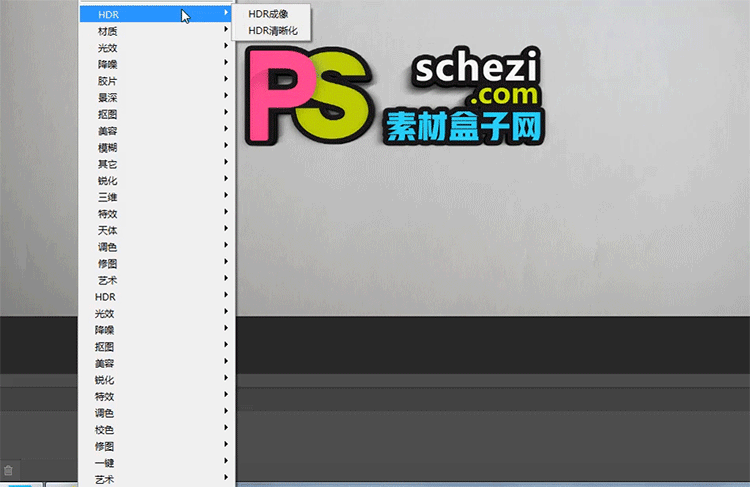The width and height of the screenshot is (750, 487).
Task: Open 调色 entry just above 校色
Action: pyautogui.click(x=156, y=413)
